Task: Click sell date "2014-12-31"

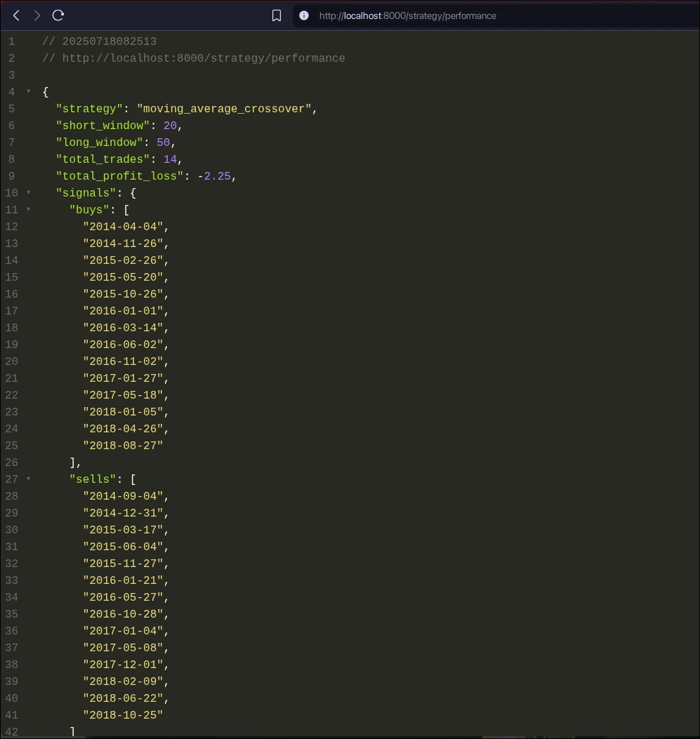Action: click(123, 513)
